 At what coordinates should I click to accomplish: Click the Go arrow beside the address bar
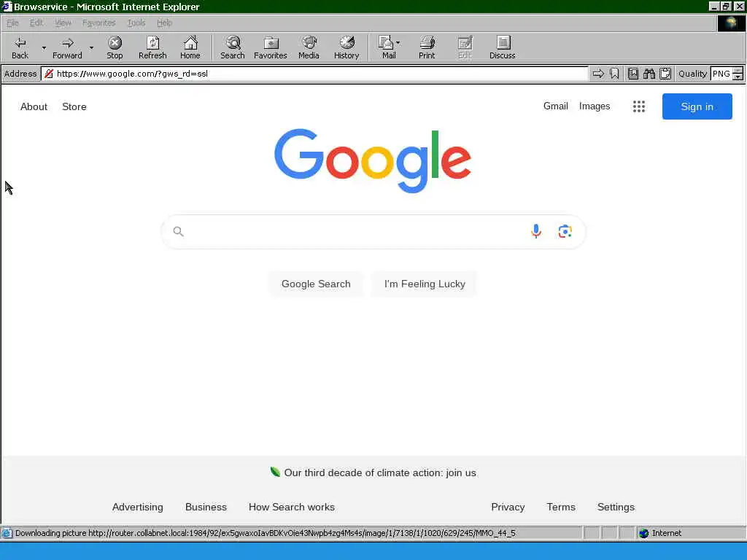click(x=598, y=74)
